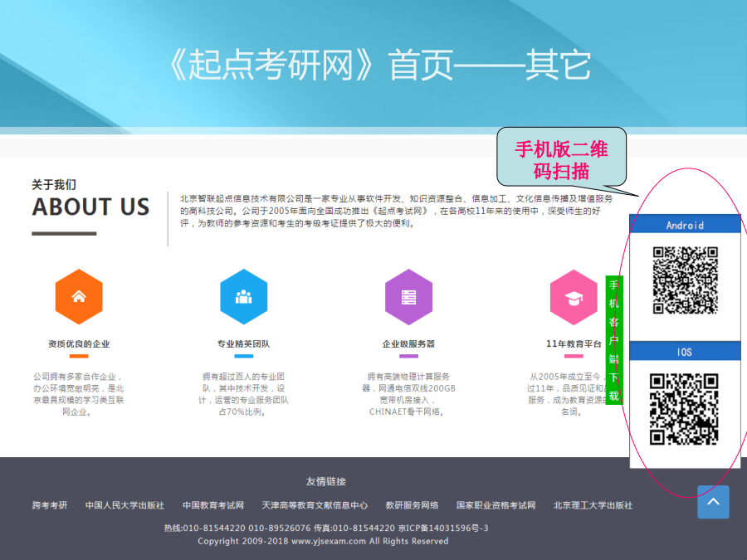Click the orange house hexagon icon
The image size is (747, 560).
[79, 297]
